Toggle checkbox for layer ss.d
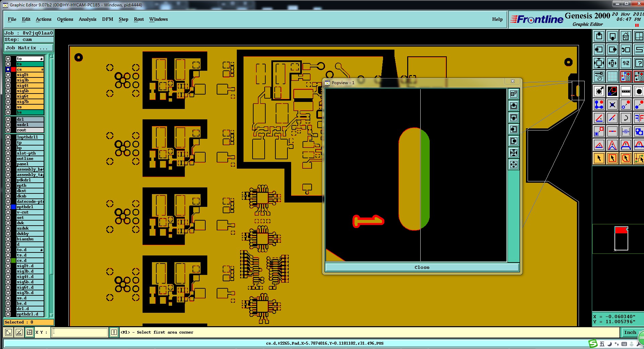 point(8,298)
